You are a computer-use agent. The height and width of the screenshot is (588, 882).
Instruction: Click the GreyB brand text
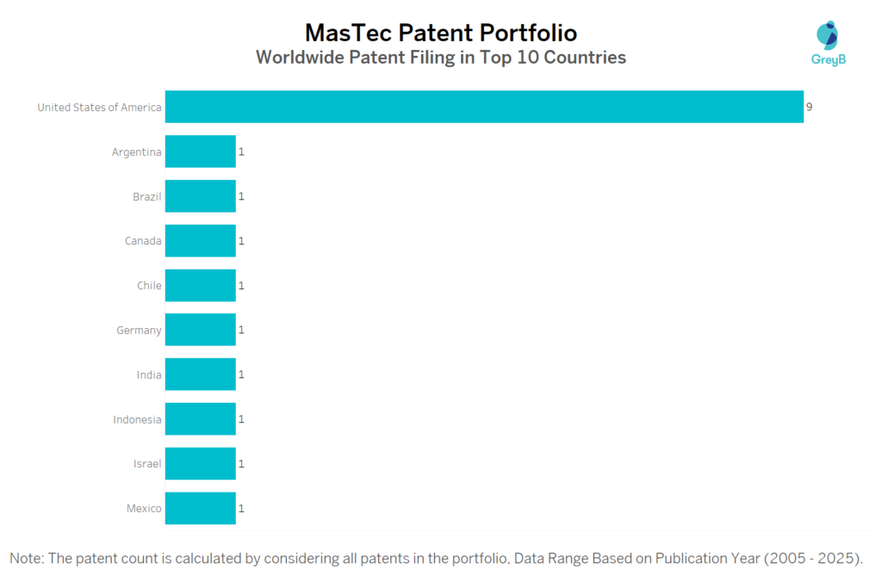(x=829, y=60)
